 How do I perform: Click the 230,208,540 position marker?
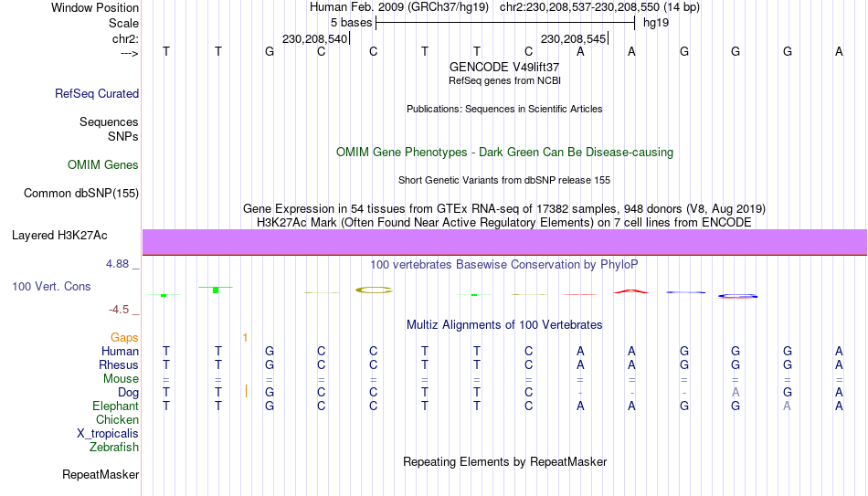(x=315, y=39)
